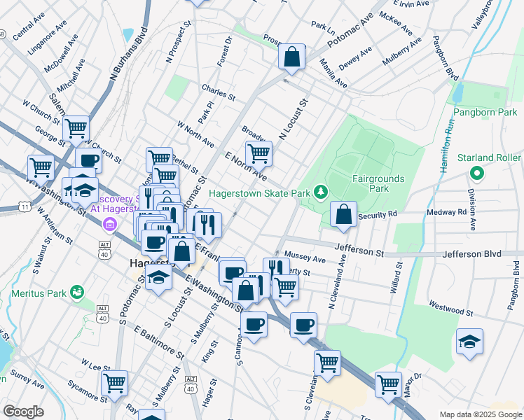Open the Fairgrounds Park label

pyautogui.click(x=378, y=183)
